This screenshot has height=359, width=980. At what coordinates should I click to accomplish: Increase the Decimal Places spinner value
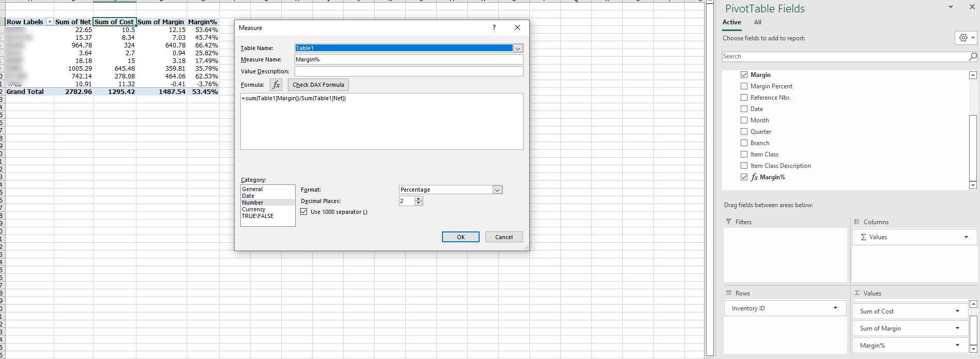pyautogui.click(x=419, y=199)
